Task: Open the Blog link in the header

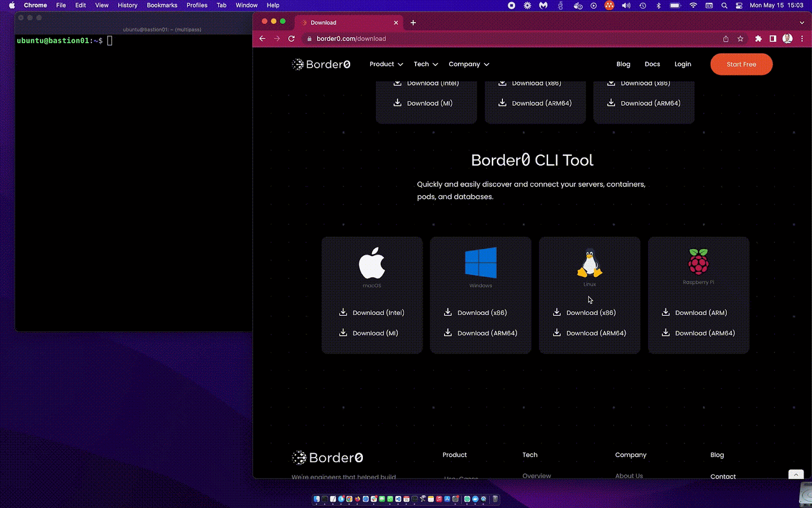Action: [623, 64]
